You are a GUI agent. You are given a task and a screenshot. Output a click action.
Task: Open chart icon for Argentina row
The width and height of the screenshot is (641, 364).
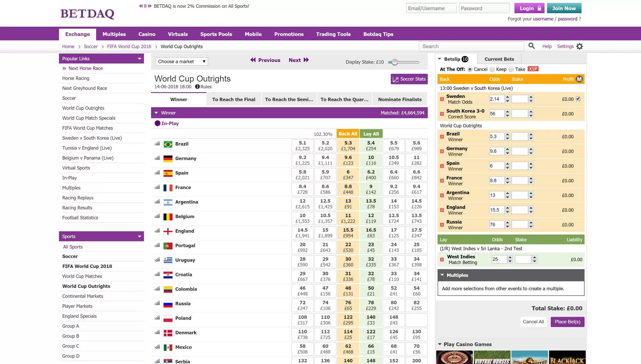point(157,202)
